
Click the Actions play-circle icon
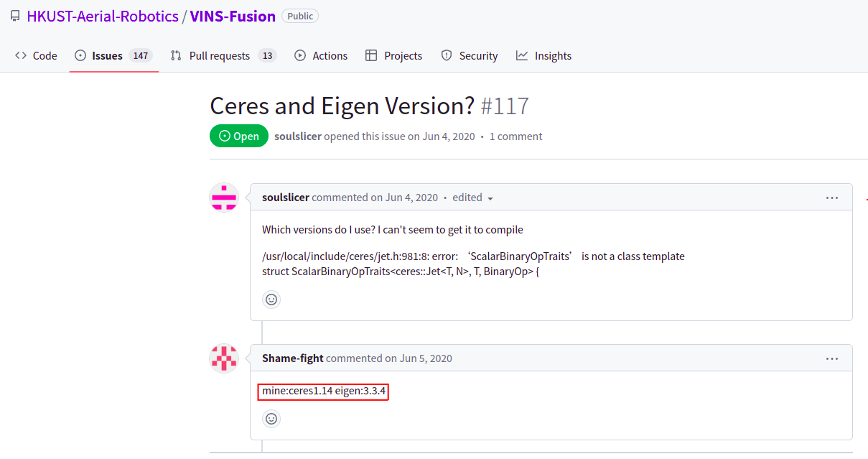(302, 55)
